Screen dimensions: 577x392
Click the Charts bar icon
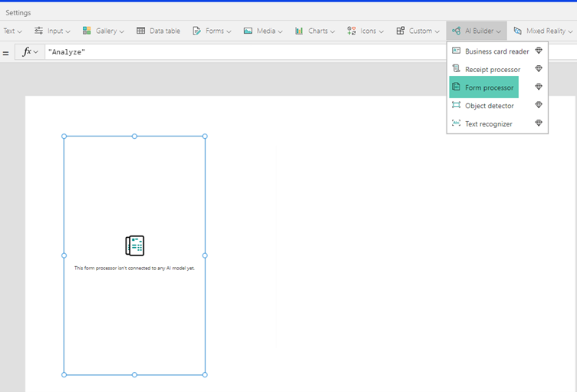tap(299, 31)
